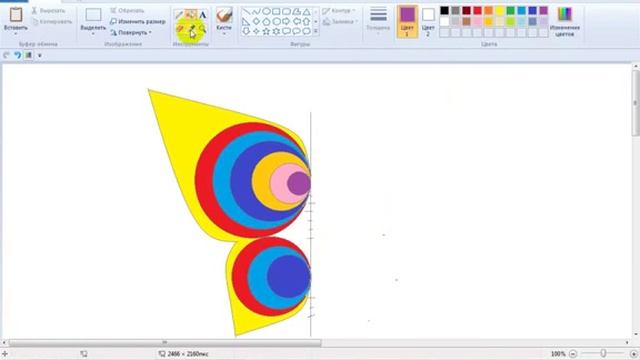Pick the brown palette swatch
The image size is (640, 360).
[467, 21]
